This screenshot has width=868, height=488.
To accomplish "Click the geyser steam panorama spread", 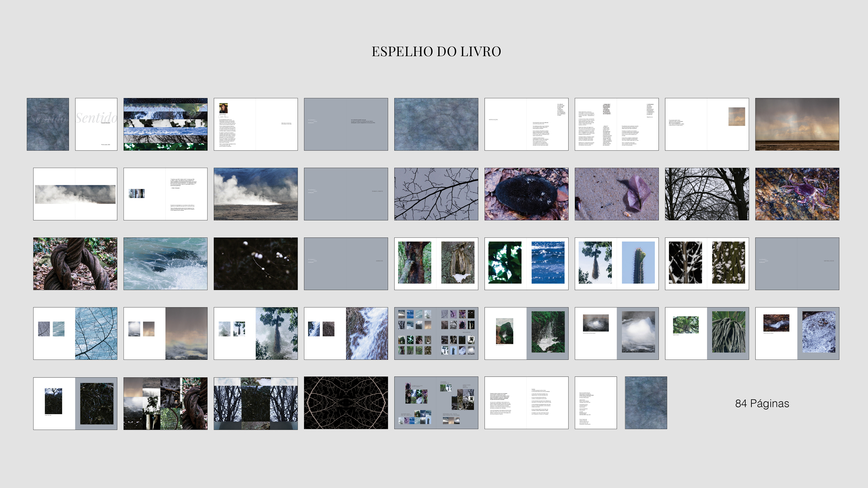I will [x=75, y=194].
